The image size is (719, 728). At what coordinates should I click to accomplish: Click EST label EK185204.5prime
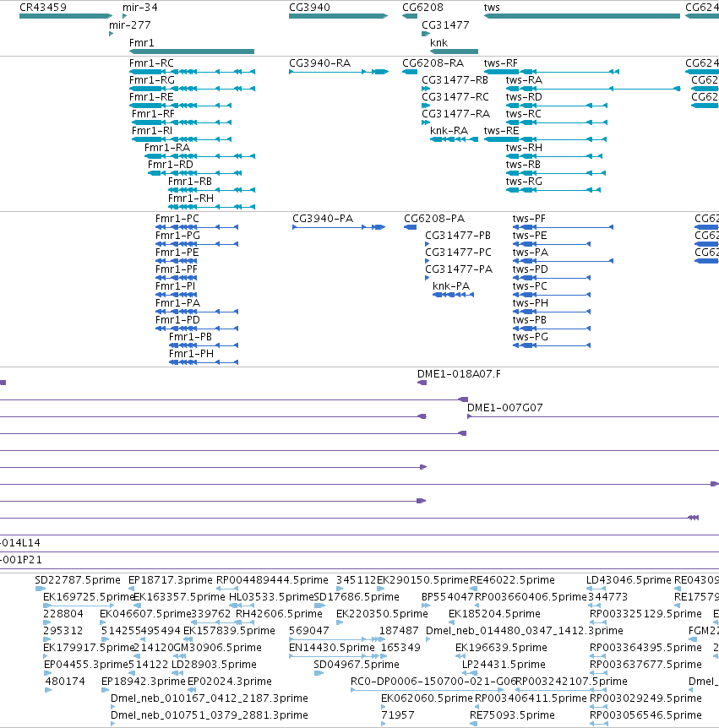click(x=494, y=614)
